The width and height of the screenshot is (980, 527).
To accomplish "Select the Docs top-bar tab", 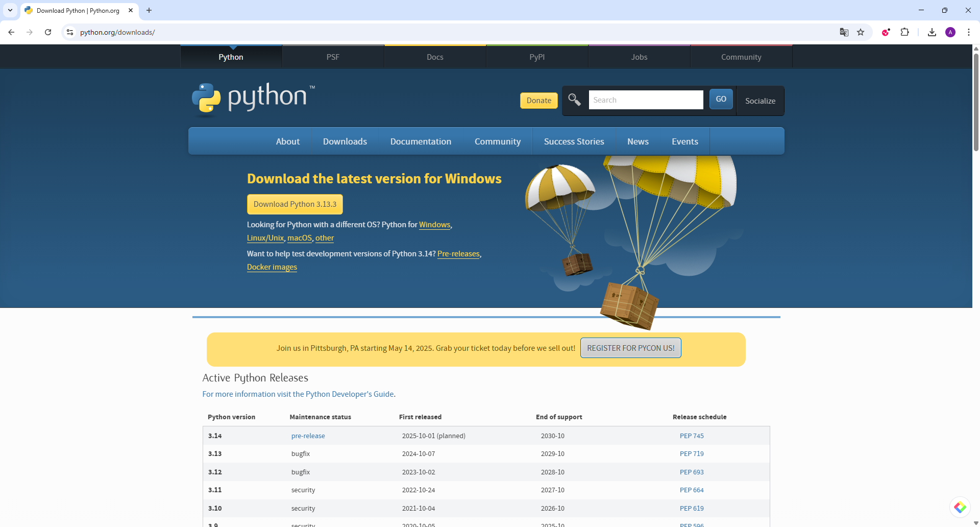I will 435,57.
